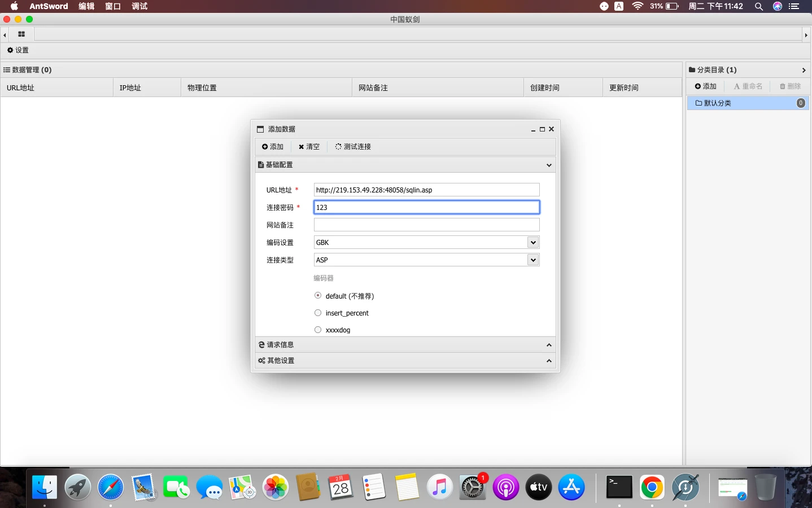812x508 pixels.
Task: Expand the 请求信息 section
Action: (x=405, y=345)
